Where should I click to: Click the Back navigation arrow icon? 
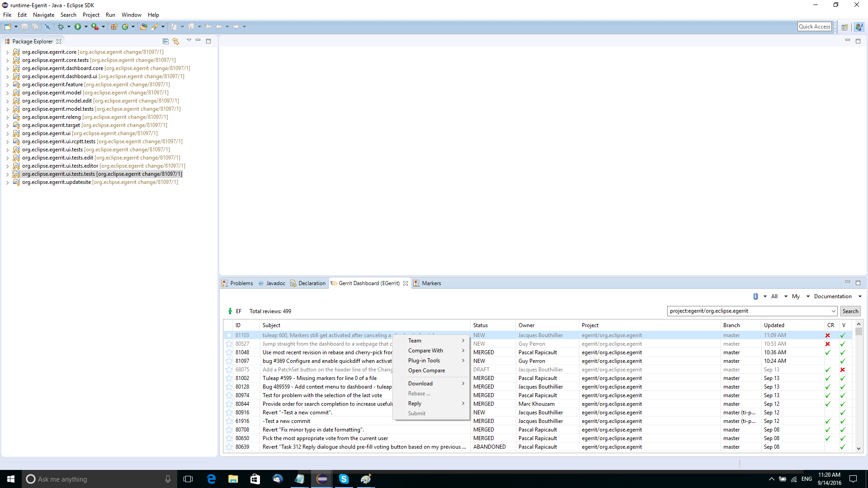coord(219,27)
